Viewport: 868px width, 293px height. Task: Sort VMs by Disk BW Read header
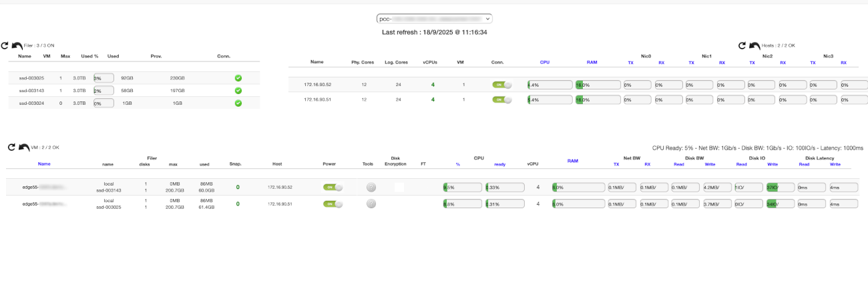[x=679, y=164]
